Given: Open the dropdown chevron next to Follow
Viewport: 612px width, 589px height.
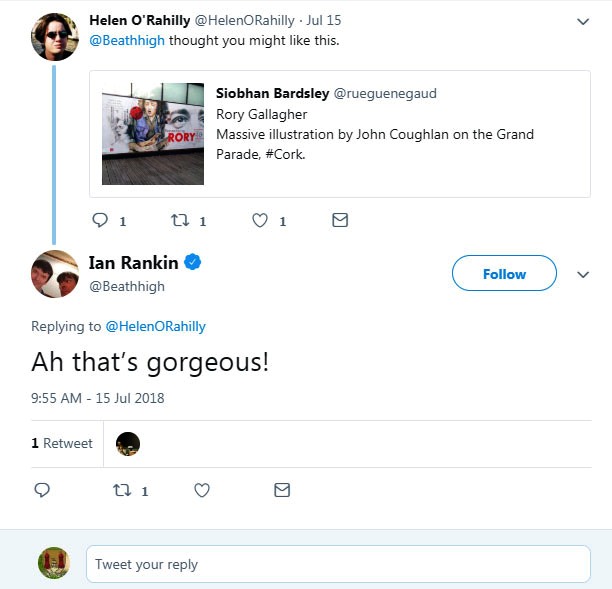Looking at the screenshot, I should tap(584, 275).
